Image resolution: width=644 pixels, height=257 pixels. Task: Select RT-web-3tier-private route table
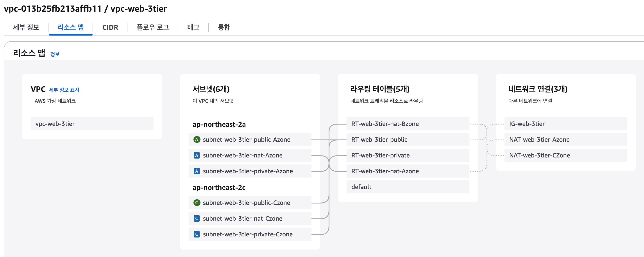(408, 155)
